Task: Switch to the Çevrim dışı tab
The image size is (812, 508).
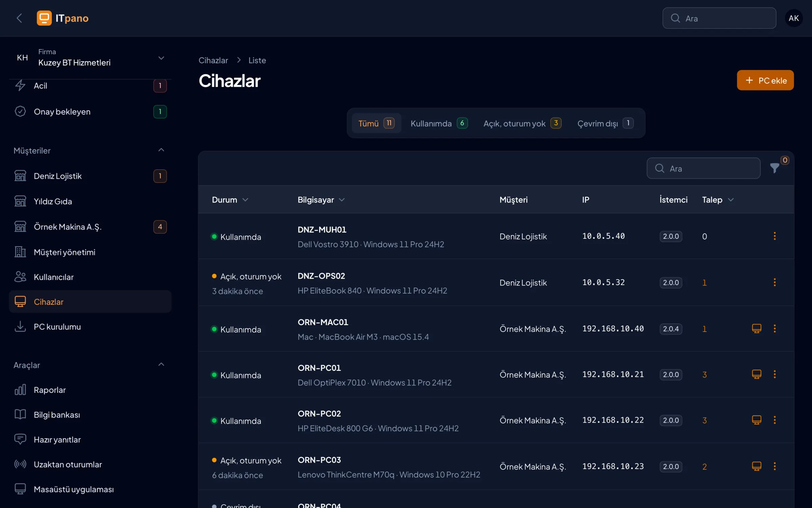Action: [605, 123]
